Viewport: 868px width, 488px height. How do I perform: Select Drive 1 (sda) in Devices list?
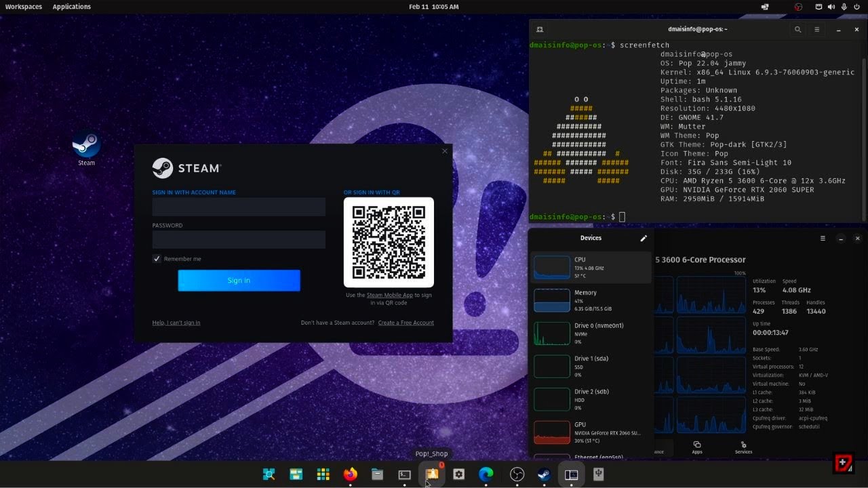click(x=591, y=366)
